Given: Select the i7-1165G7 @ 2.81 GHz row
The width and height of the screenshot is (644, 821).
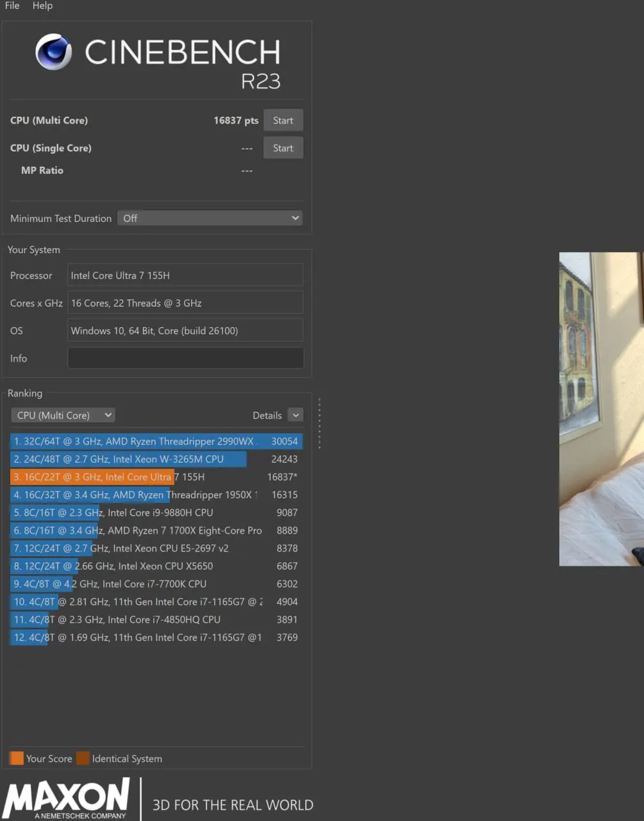Looking at the screenshot, I should (156, 602).
